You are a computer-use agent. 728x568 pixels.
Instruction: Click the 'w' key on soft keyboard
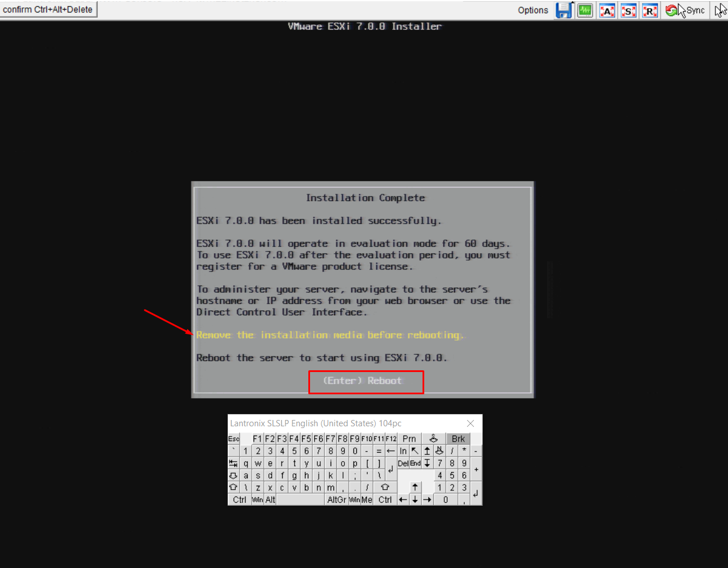(x=258, y=463)
